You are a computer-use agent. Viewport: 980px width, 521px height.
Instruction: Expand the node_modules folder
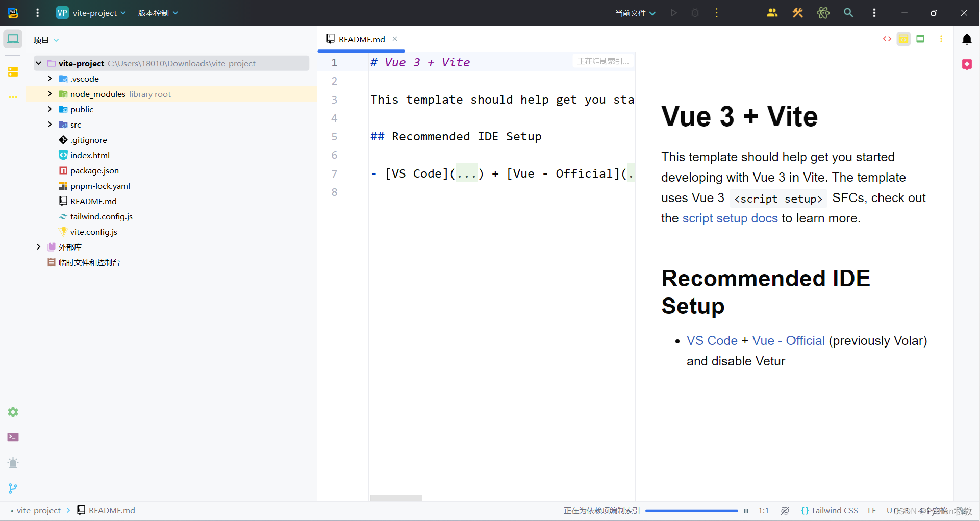click(49, 94)
